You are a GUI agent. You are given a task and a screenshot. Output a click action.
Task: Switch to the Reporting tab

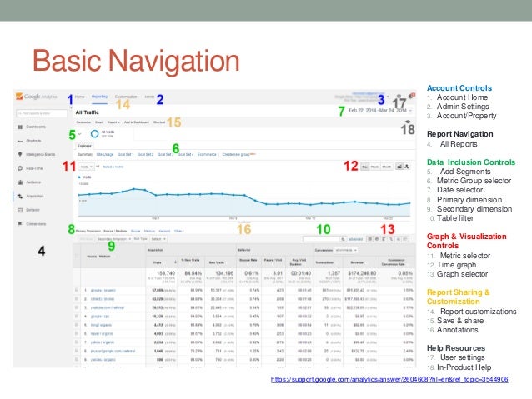pyautogui.click(x=99, y=97)
